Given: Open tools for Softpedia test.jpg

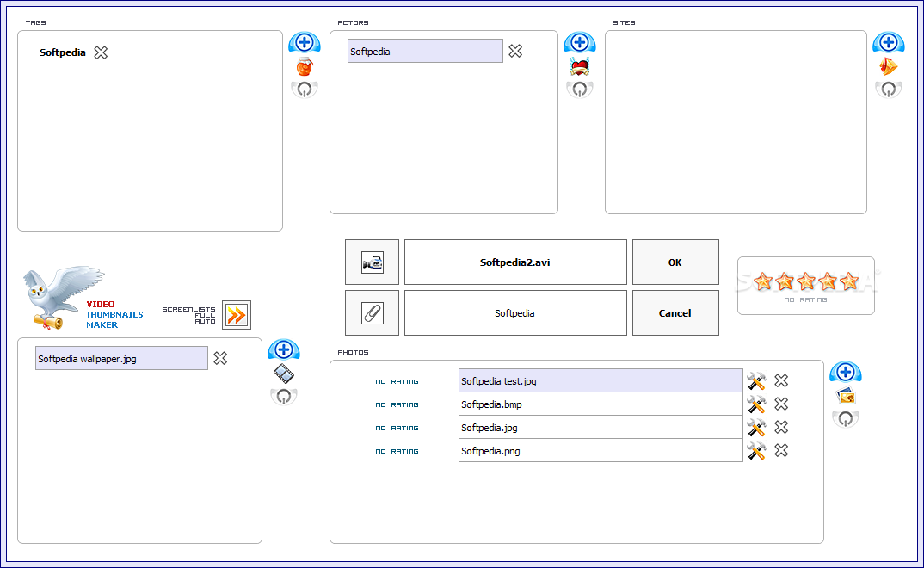Looking at the screenshot, I should pos(756,381).
